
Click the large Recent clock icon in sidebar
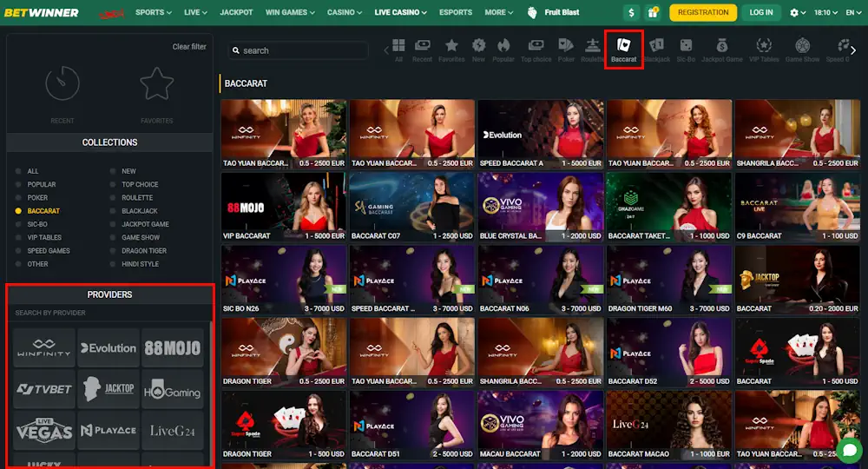coord(62,83)
